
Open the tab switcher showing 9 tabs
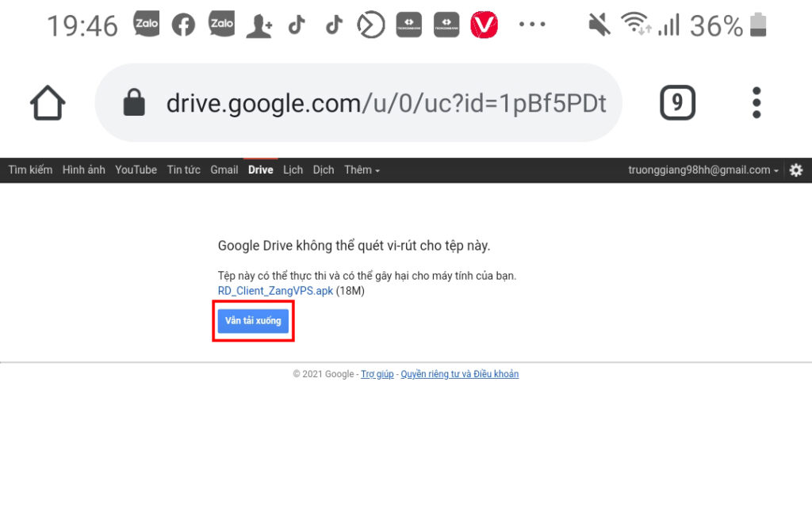(677, 103)
